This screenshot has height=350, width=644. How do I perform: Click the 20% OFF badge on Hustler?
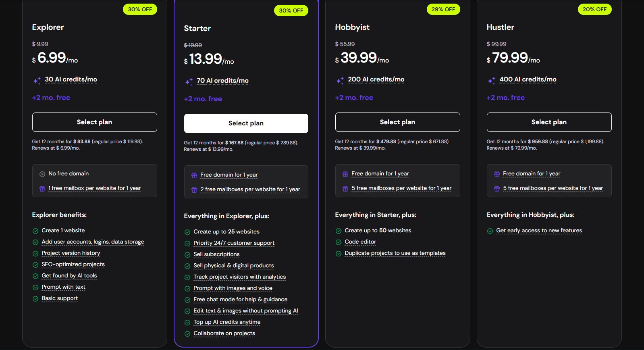click(595, 9)
